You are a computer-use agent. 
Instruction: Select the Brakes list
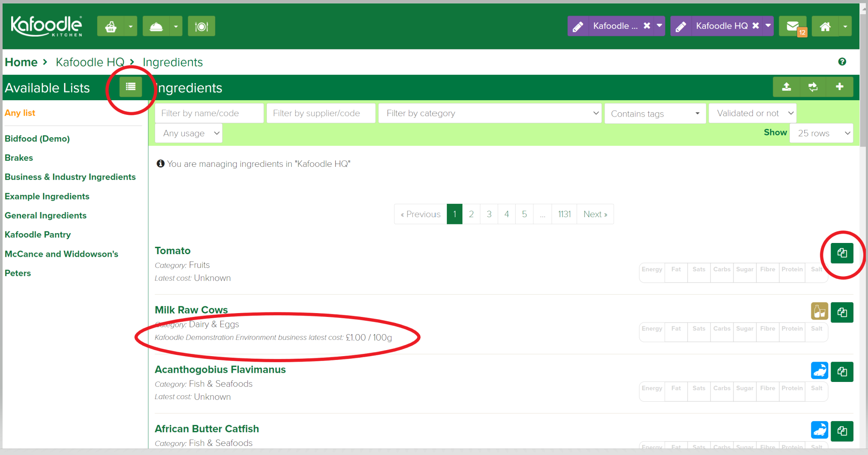click(19, 158)
